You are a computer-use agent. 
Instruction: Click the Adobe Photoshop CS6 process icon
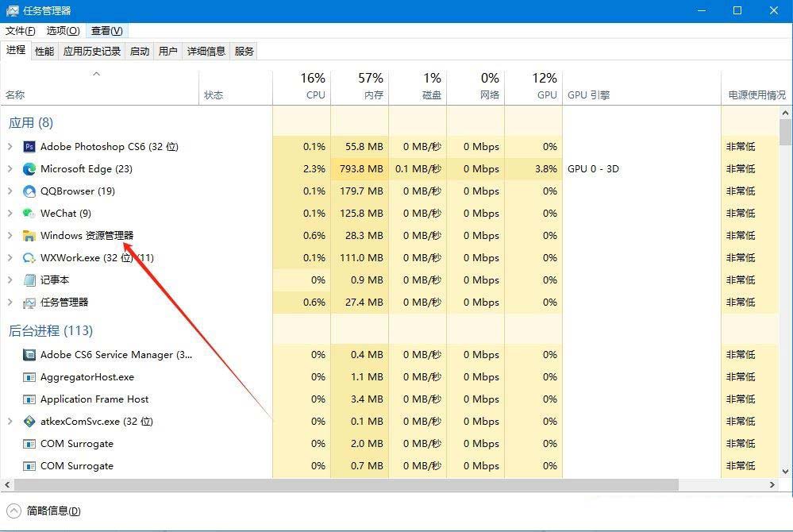tap(29, 147)
